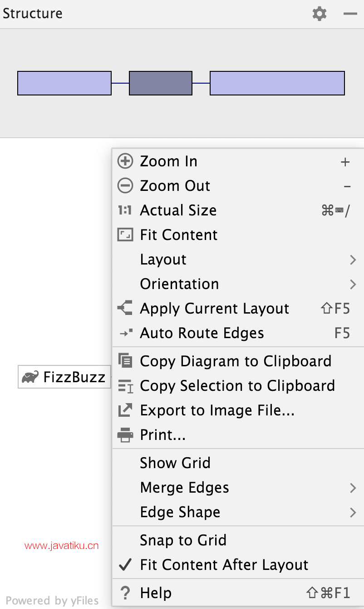Select the FizzBuzz diagram node
The width and height of the screenshot is (364, 609).
[x=64, y=377]
